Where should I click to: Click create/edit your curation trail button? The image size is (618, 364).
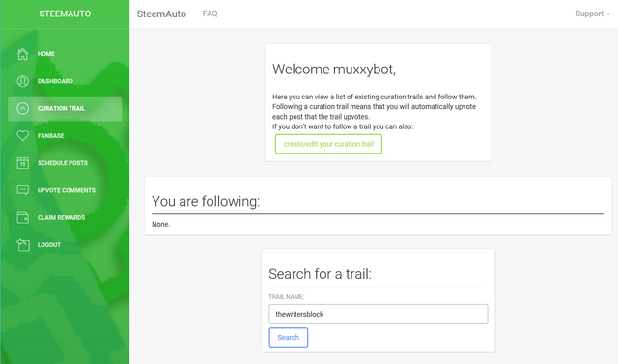point(328,144)
